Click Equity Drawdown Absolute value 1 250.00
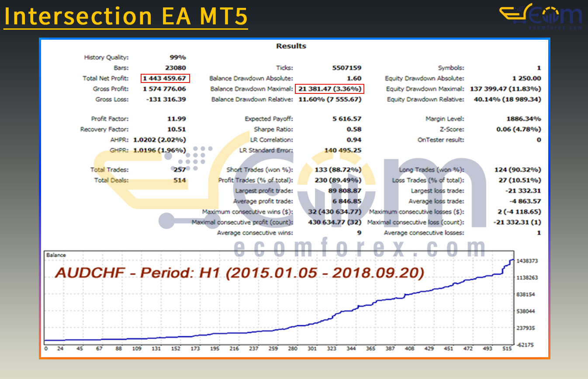The width and height of the screenshot is (588, 379). tap(526, 78)
